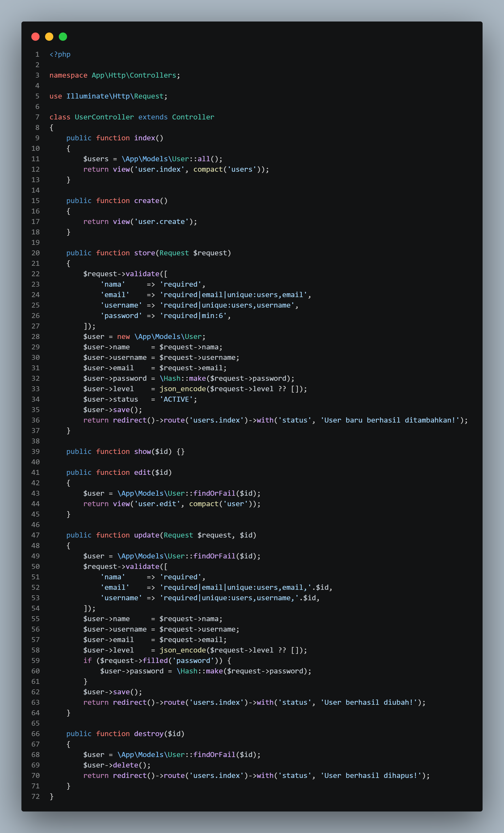504x833 pixels.
Task: Click the green maximize dot
Action: coord(63,37)
